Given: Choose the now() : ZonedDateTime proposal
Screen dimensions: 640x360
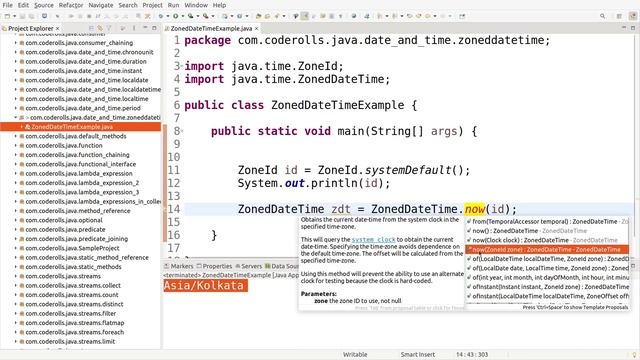Looking at the screenshot, I should click(547, 231).
